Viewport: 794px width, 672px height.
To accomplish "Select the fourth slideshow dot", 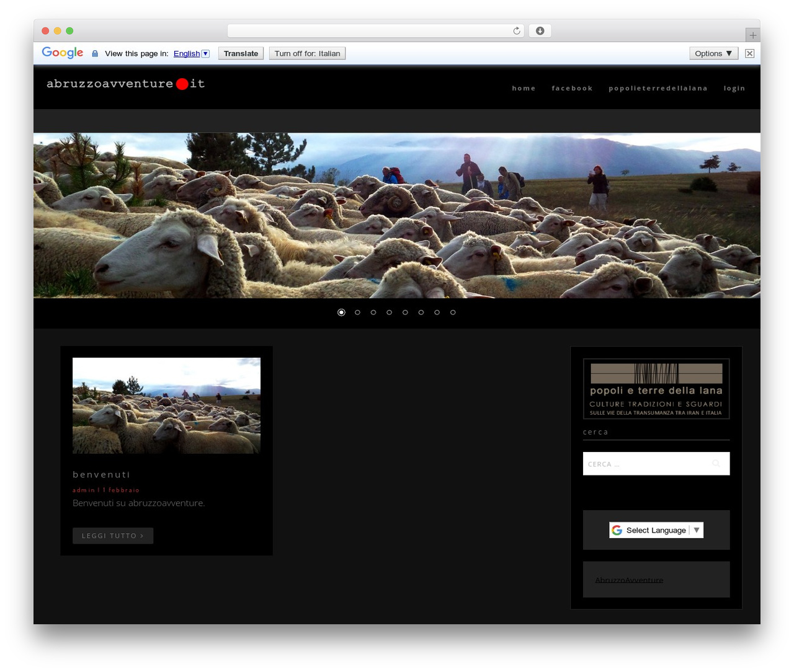I will [x=390, y=312].
